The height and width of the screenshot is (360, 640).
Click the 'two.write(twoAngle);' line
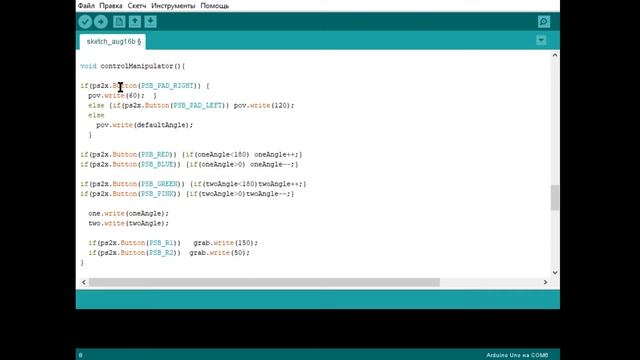point(128,223)
